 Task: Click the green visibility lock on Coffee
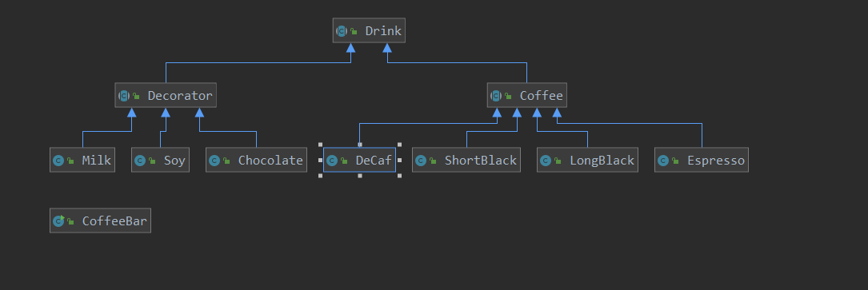(x=508, y=96)
